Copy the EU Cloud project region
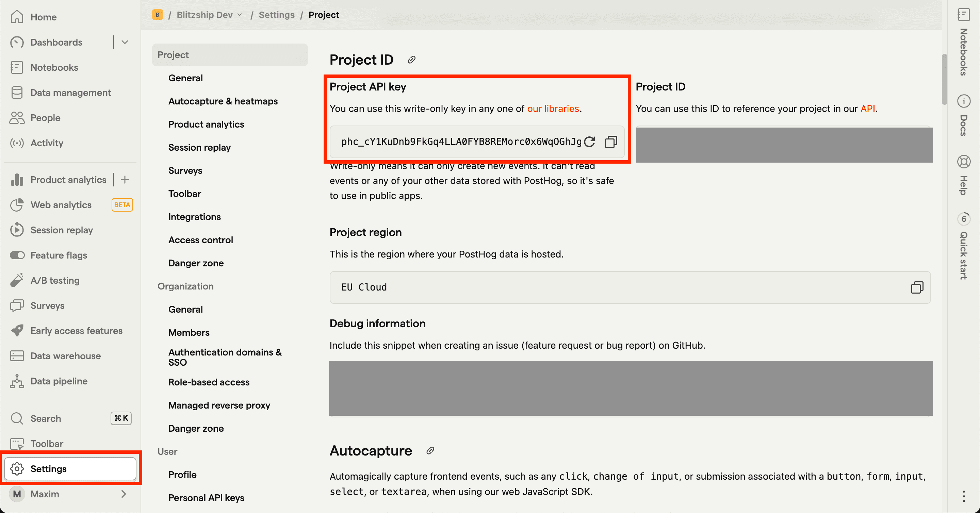The width and height of the screenshot is (980, 513). pyautogui.click(x=917, y=287)
